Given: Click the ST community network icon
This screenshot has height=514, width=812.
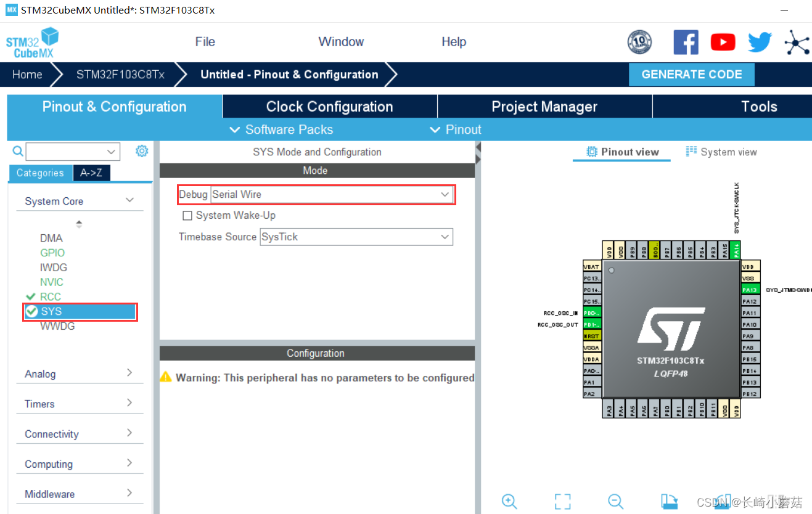Looking at the screenshot, I should click(x=797, y=42).
